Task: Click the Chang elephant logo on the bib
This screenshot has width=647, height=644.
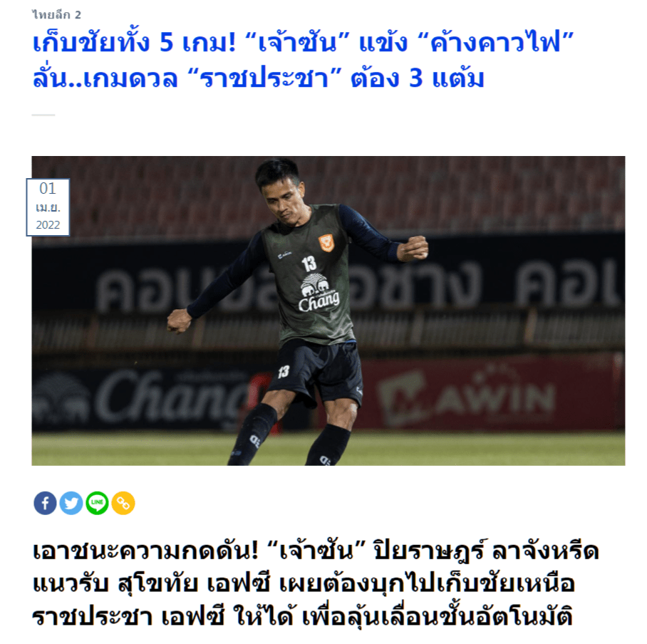Action: [319, 294]
